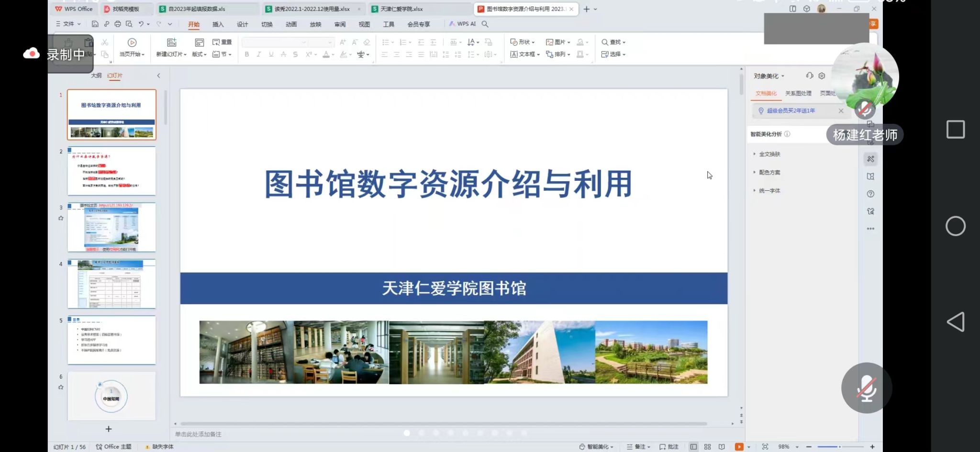The image size is (980, 452).
Task: Click the Increase Font Size icon
Action: click(x=343, y=42)
